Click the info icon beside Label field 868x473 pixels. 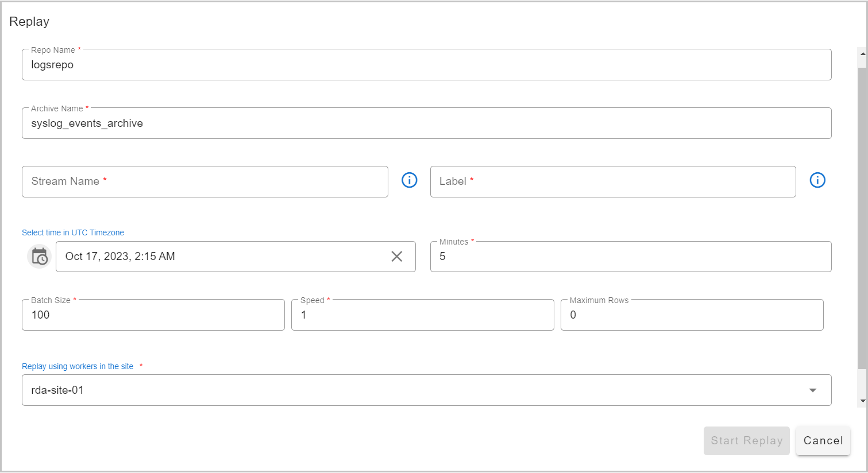[x=817, y=180]
